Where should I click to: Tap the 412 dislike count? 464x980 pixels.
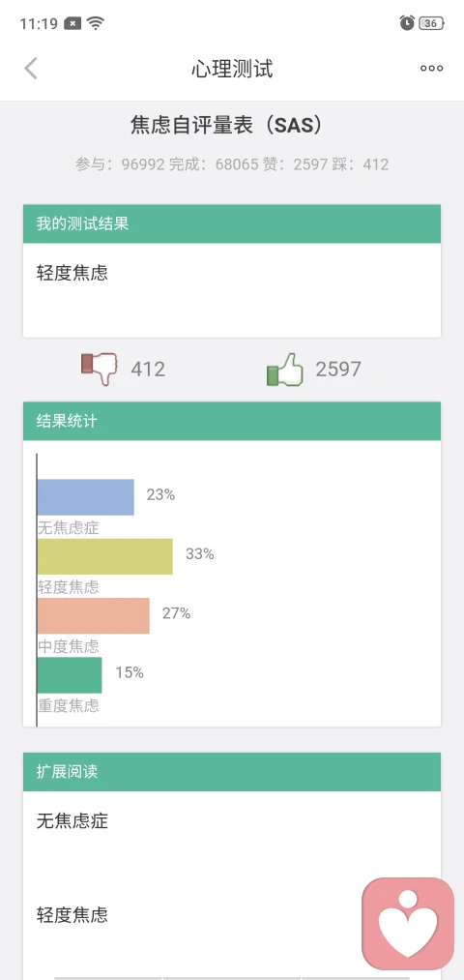click(x=148, y=370)
